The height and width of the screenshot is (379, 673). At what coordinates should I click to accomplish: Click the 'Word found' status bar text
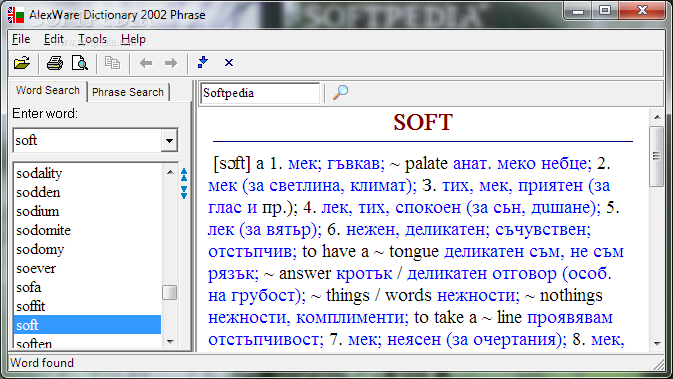[x=42, y=363]
